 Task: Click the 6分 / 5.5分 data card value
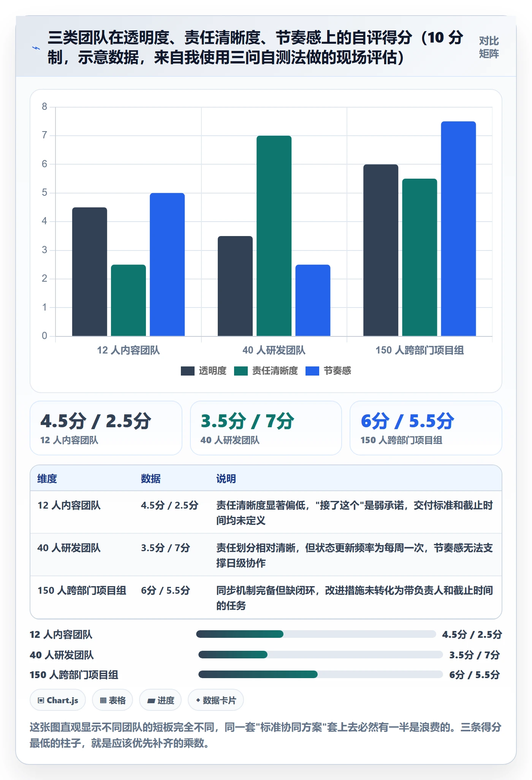407,421
